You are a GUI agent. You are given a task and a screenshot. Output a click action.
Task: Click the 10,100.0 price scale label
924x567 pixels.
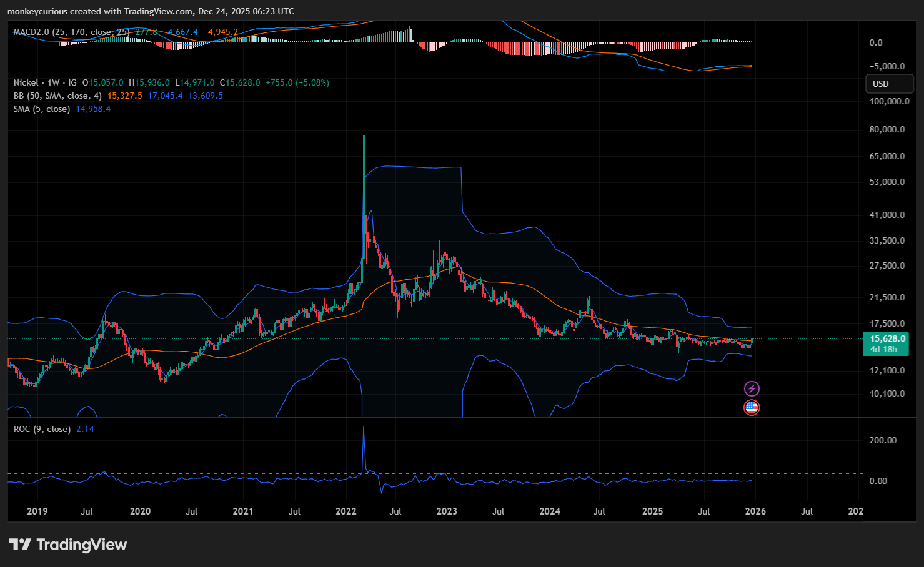point(887,393)
